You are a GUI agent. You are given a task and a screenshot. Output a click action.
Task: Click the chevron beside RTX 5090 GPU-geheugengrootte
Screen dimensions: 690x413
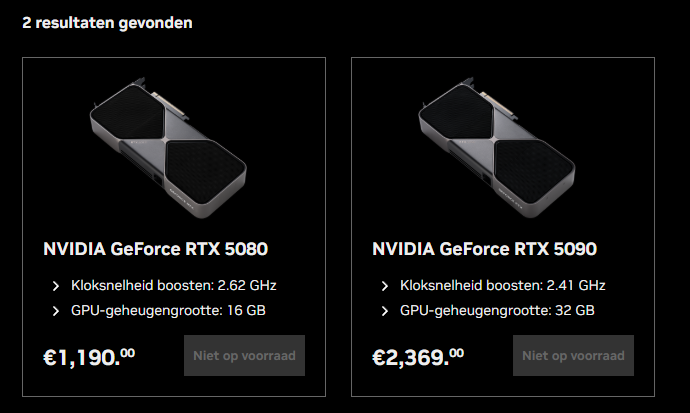[x=384, y=311]
